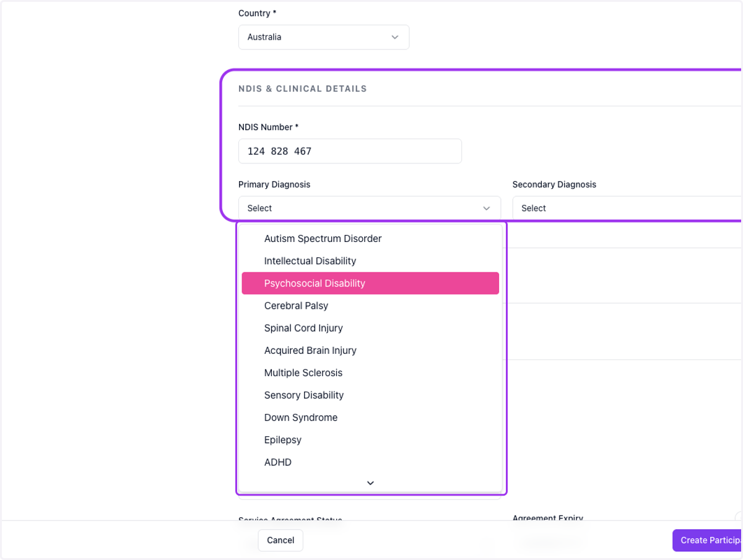Select Multiple Sclerosis option
743x560 pixels.
click(370, 373)
